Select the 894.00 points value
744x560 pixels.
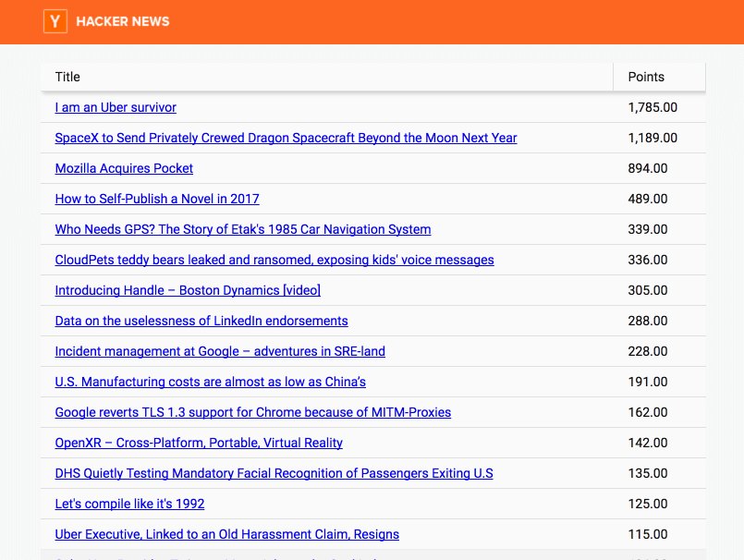(x=648, y=168)
